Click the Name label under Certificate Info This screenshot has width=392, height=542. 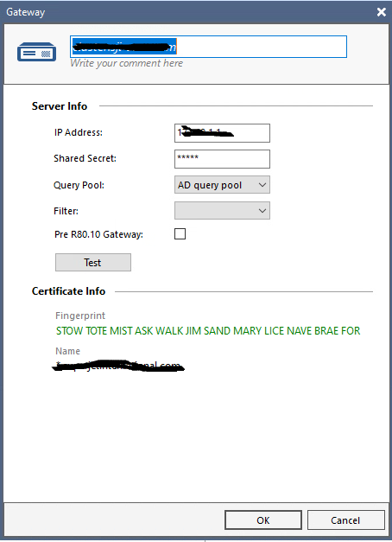[67, 351]
